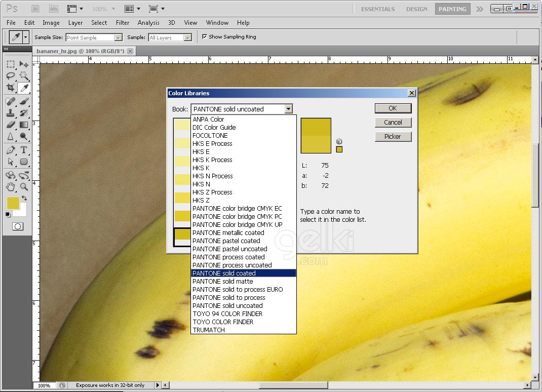This screenshot has height=392, width=542.
Task: Switch to the bananer_hr.jpg document tab
Action: [x=81, y=51]
